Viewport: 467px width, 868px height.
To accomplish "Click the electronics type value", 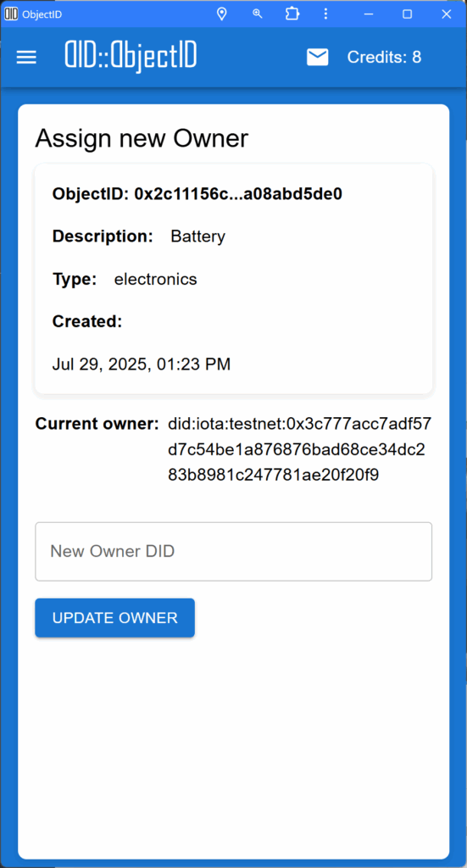I will pos(155,279).
